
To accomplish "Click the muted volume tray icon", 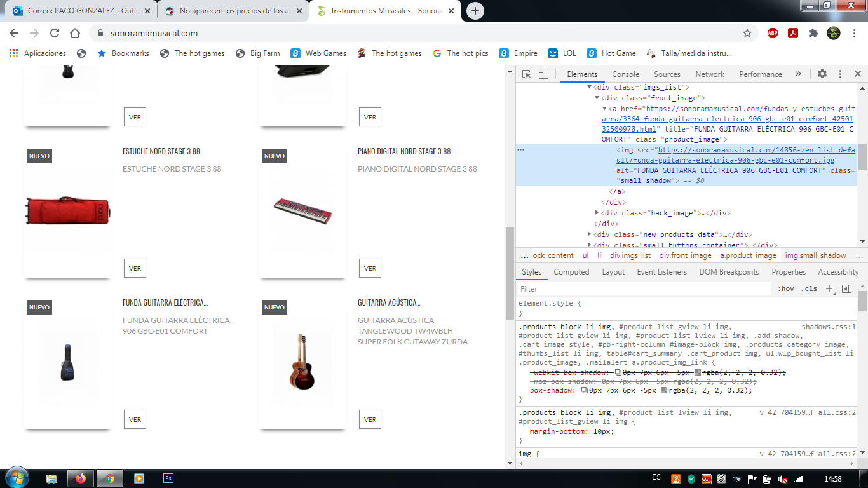I will tap(783, 479).
